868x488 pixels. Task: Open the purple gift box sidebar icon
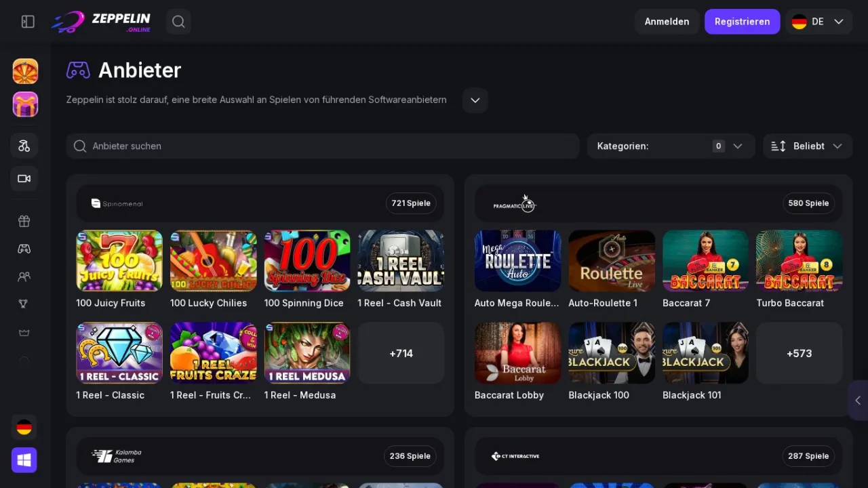point(25,104)
